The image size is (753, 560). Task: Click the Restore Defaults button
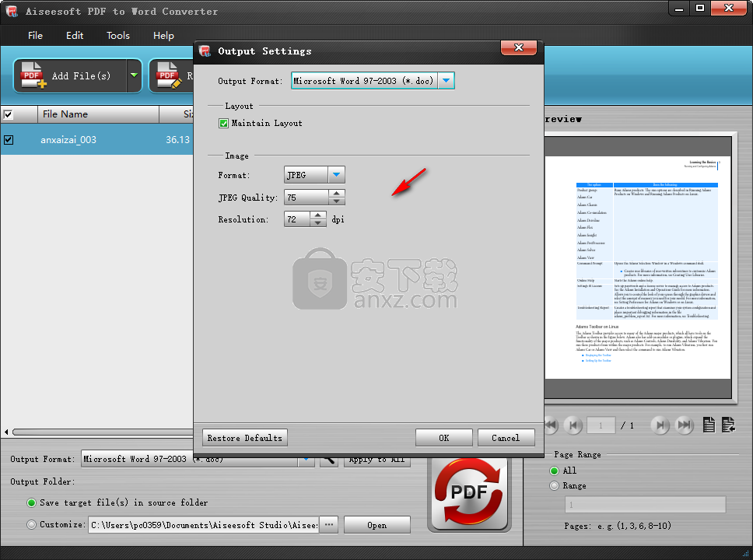coord(245,438)
